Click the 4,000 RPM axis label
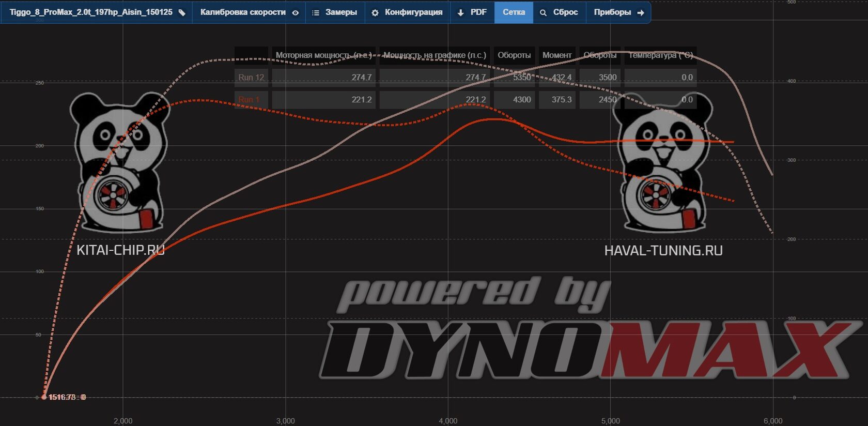The width and height of the screenshot is (868, 426). [x=448, y=421]
